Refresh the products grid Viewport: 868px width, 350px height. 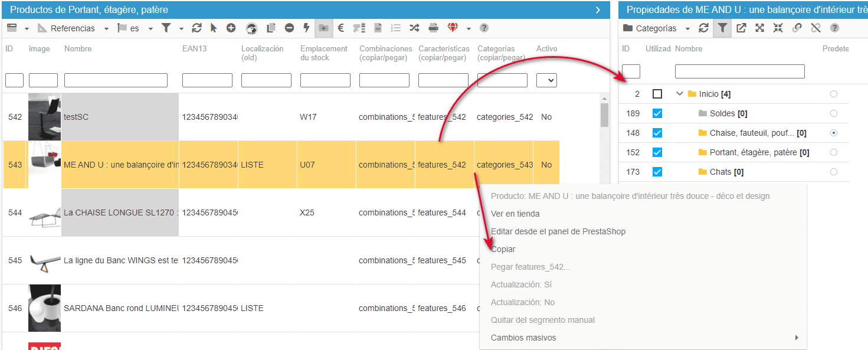point(197,28)
